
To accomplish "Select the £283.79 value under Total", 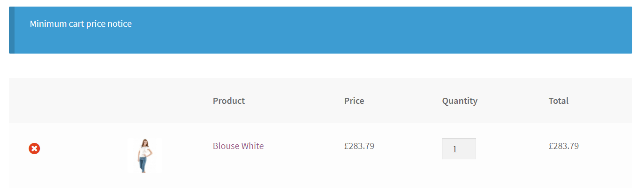I will coord(564,146).
